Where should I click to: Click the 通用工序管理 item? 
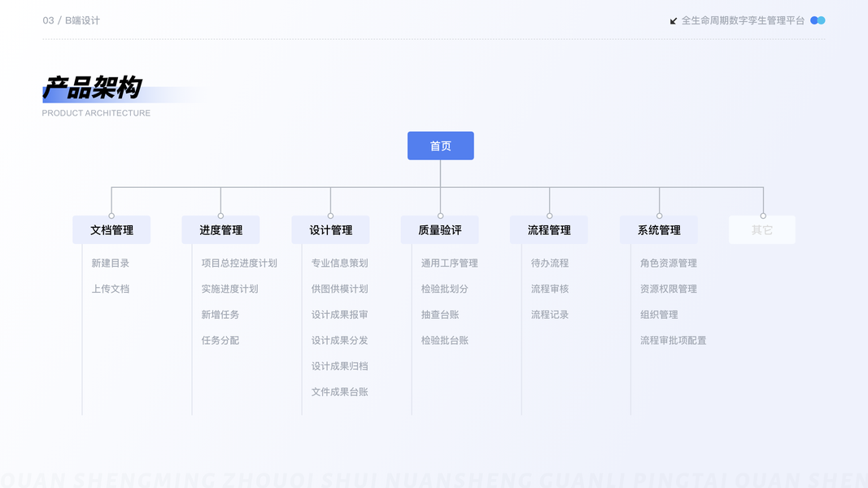click(449, 263)
